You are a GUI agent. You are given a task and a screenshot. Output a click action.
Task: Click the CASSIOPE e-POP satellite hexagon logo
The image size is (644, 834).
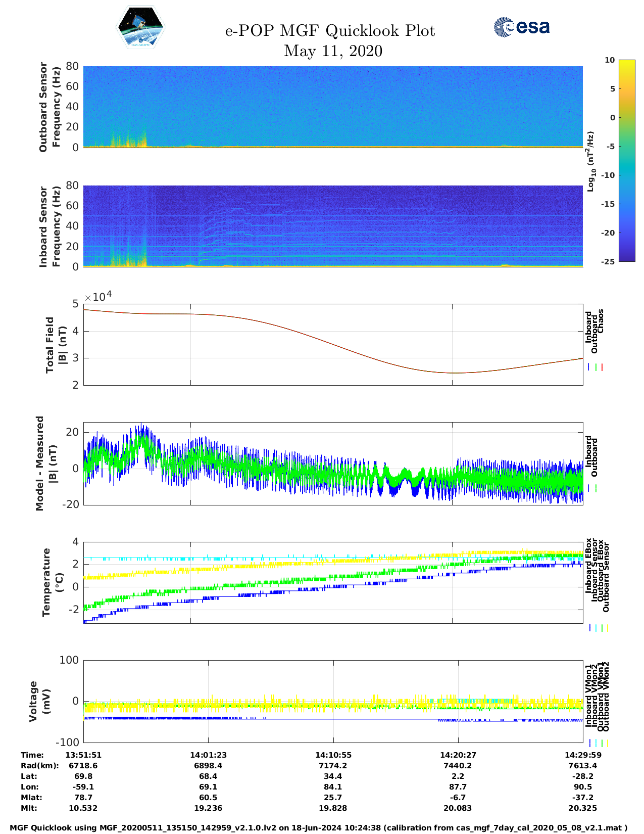click(x=140, y=28)
